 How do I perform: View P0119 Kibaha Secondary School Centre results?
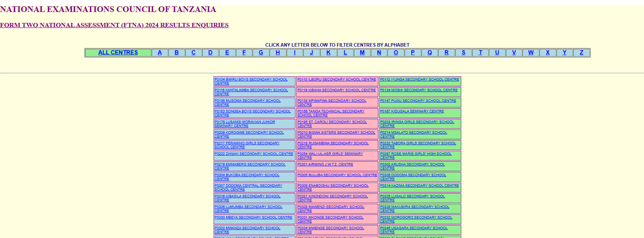pyautogui.click(x=336, y=90)
